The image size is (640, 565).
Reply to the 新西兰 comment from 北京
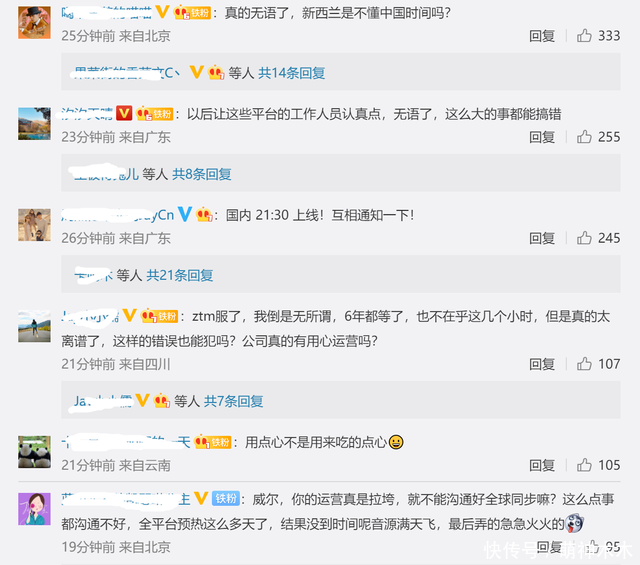point(542,36)
